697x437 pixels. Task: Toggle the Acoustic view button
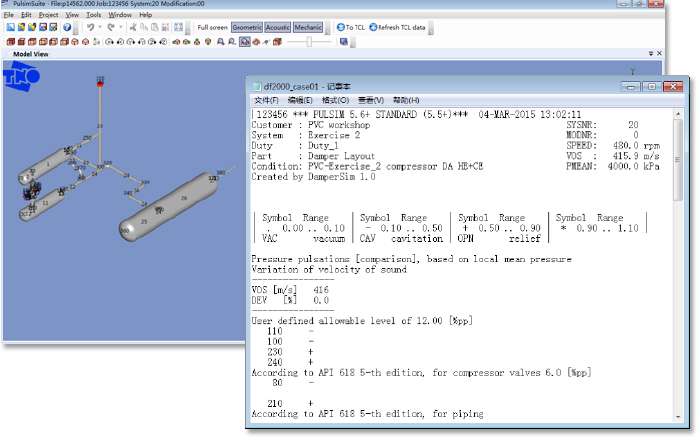(278, 28)
